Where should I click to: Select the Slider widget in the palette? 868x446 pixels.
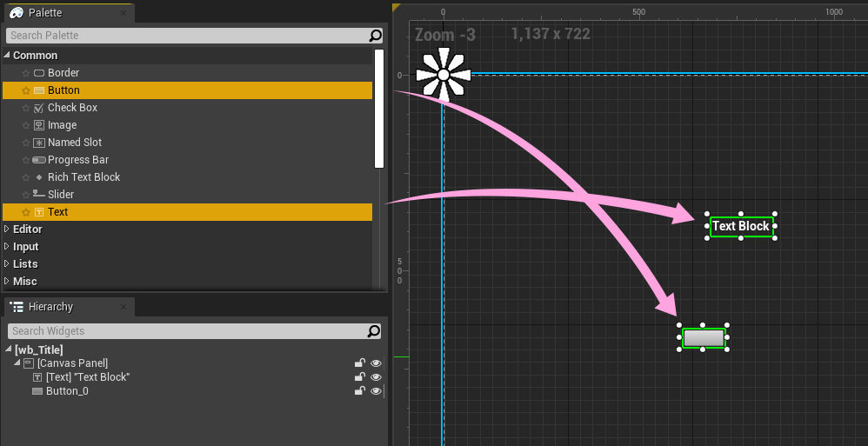point(187,195)
